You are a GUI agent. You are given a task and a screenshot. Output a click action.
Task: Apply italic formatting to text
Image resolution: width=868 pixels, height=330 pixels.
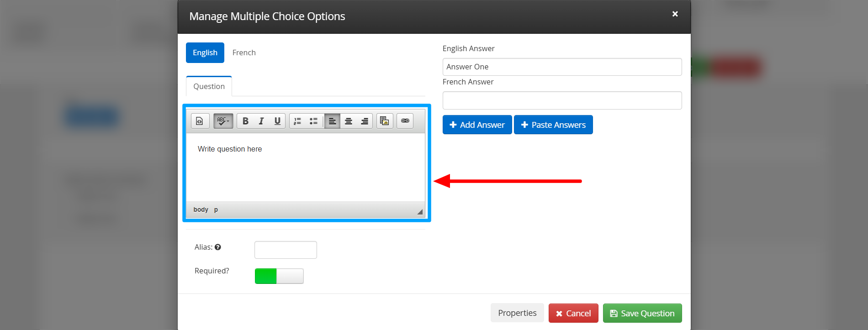pos(261,121)
